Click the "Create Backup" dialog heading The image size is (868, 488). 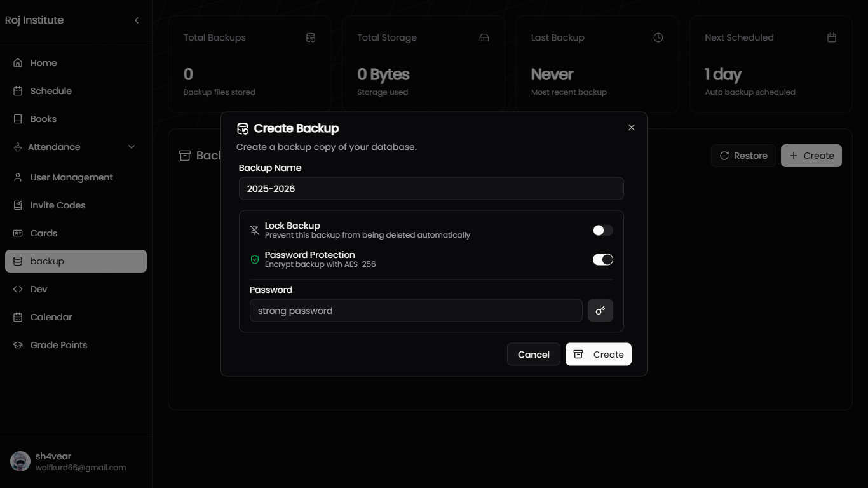coord(296,128)
